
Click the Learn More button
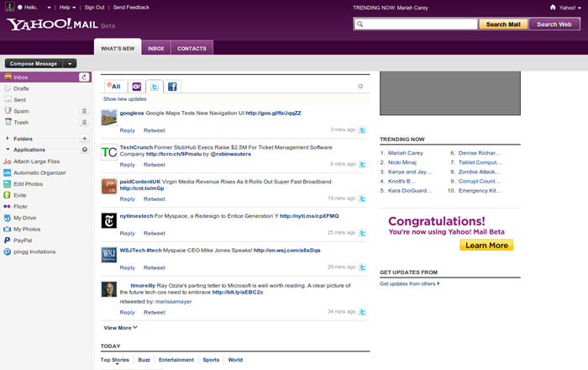click(x=486, y=245)
